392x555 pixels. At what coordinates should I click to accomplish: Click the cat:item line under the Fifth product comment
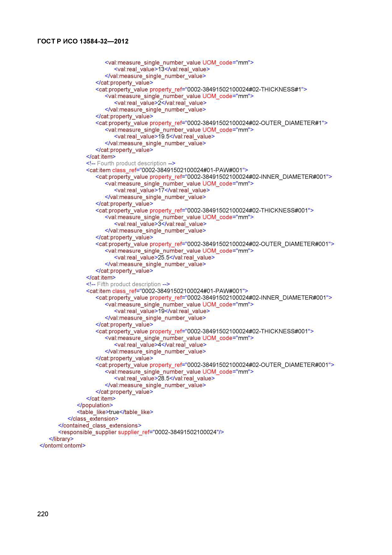(167, 291)
